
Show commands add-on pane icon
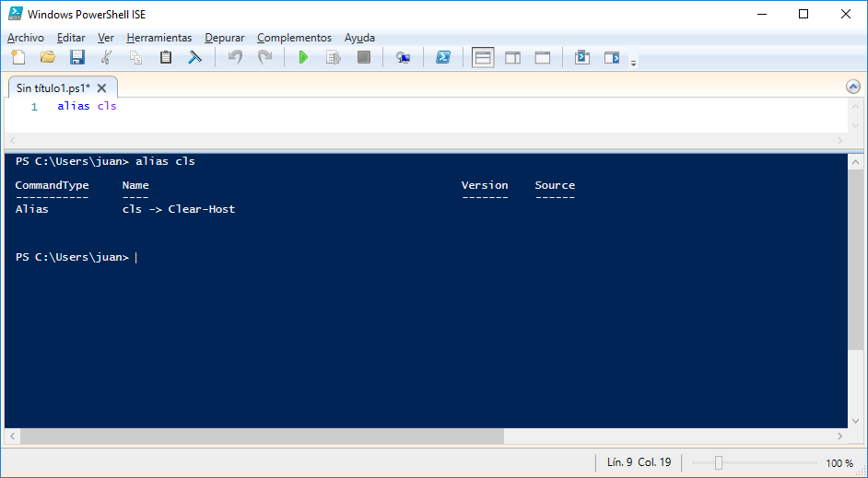(x=612, y=57)
